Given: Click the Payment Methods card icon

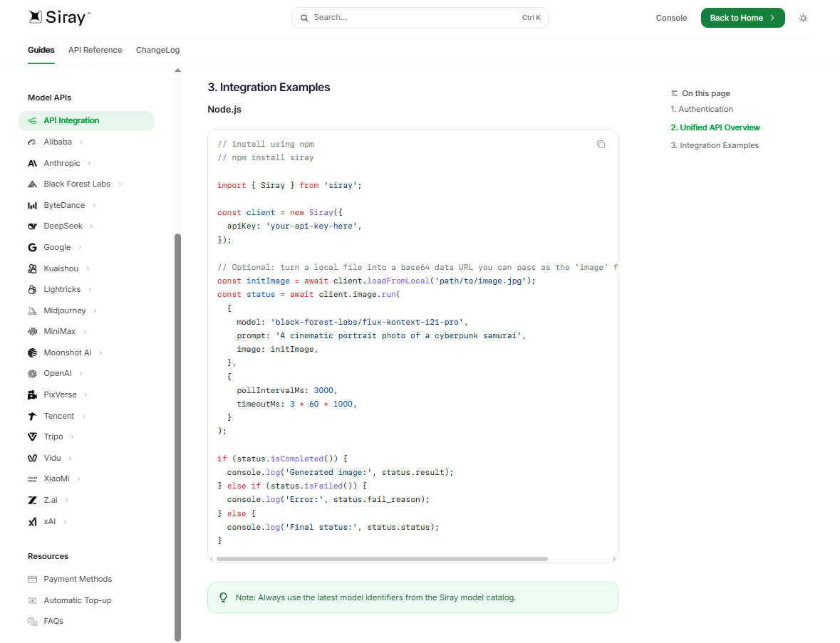Looking at the screenshot, I should [x=32, y=580].
